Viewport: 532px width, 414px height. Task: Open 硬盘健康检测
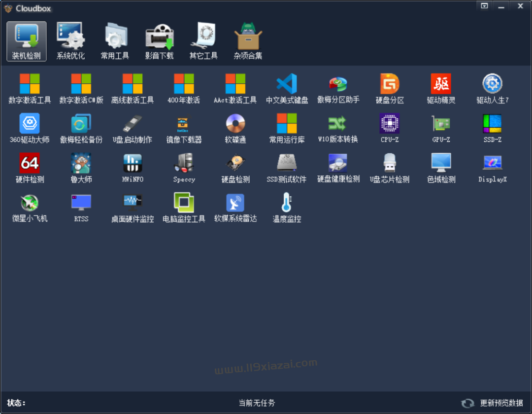[338, 168]
